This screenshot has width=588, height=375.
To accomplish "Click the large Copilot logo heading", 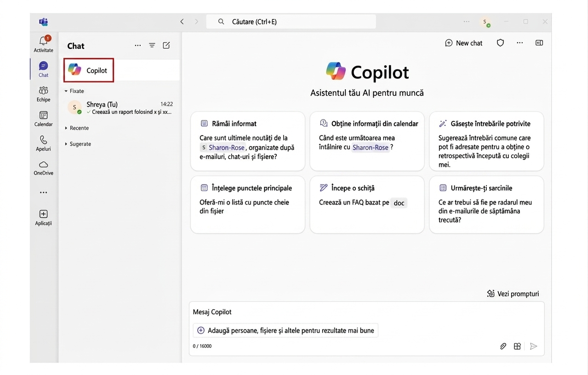I will click(367, 72).
